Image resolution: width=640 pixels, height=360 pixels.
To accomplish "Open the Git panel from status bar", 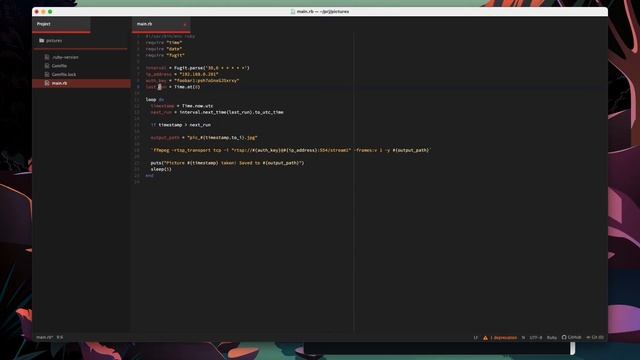I will [595, 337].
